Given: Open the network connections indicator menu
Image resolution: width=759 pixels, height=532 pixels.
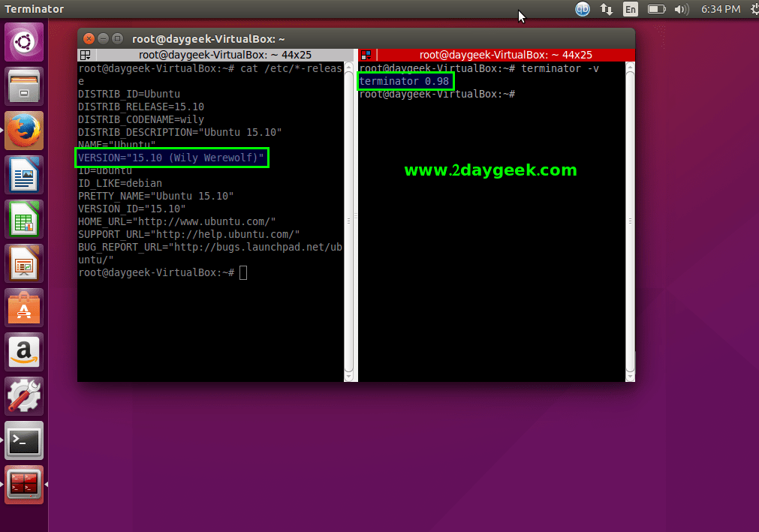Looking at the screenshot, I should click(607, 10).
